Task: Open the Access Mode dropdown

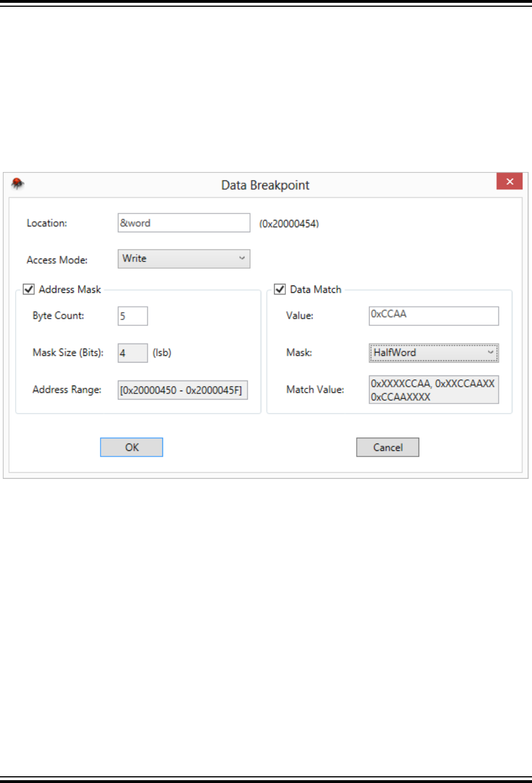Action: [x=184, y=259]
